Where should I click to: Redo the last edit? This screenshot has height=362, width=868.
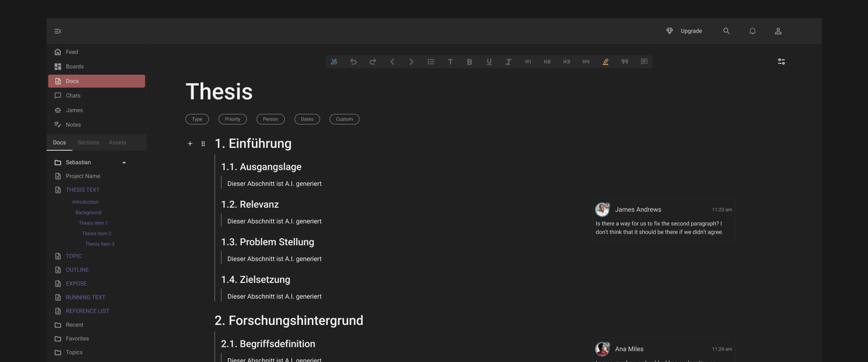[x=373, y=62]
